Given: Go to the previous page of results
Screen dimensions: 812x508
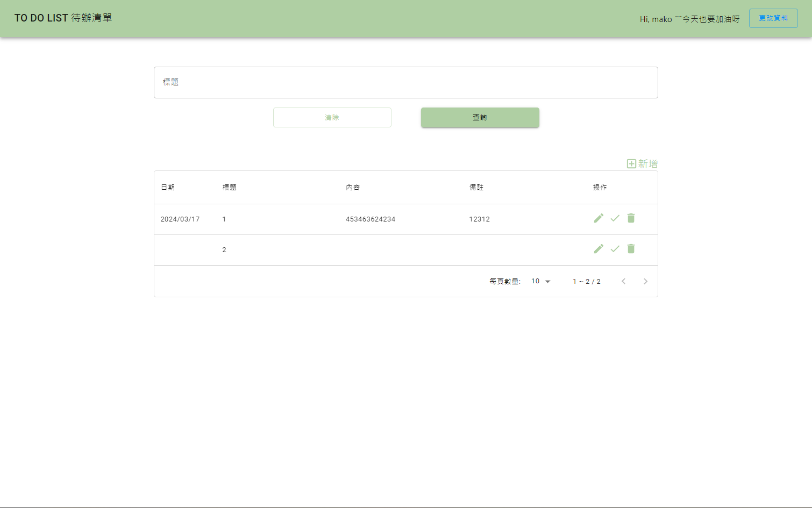Looking at the screenshot, I should point(623,281).
